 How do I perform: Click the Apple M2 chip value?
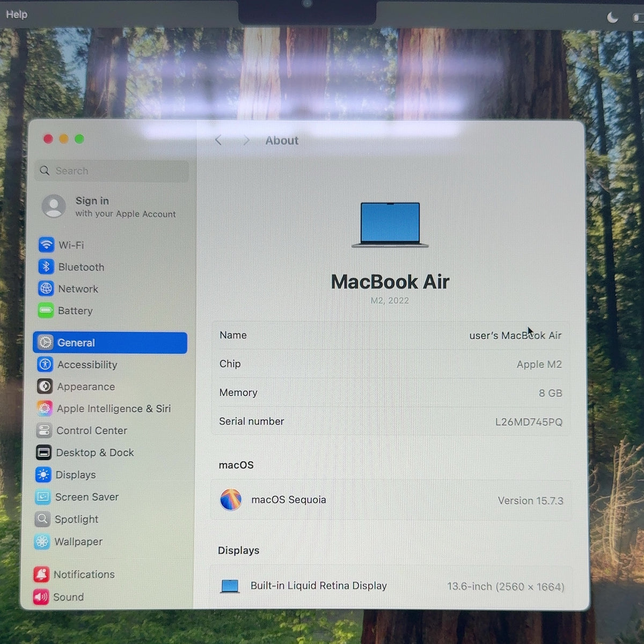click(x=539, y=364)
